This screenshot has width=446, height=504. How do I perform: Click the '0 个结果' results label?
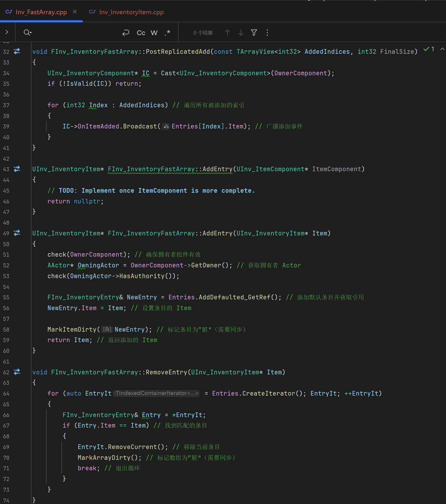[x=203, y=33]
